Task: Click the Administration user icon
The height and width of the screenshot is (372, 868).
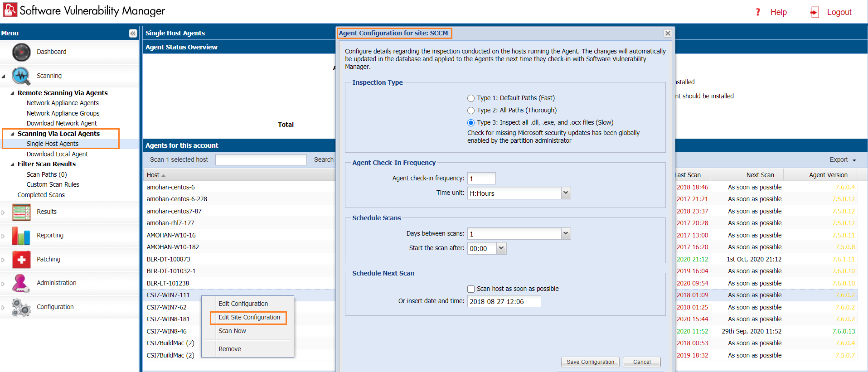Action: 21,283
